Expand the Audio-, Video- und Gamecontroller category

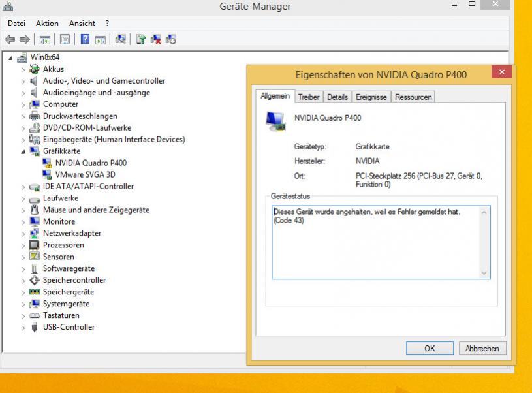[23, 82]
